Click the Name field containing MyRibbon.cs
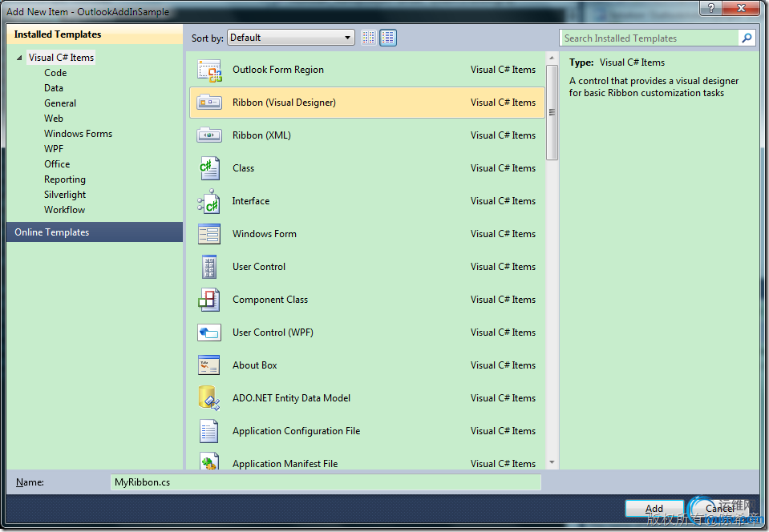Screen dimensions: 769x532 (326, 482)
